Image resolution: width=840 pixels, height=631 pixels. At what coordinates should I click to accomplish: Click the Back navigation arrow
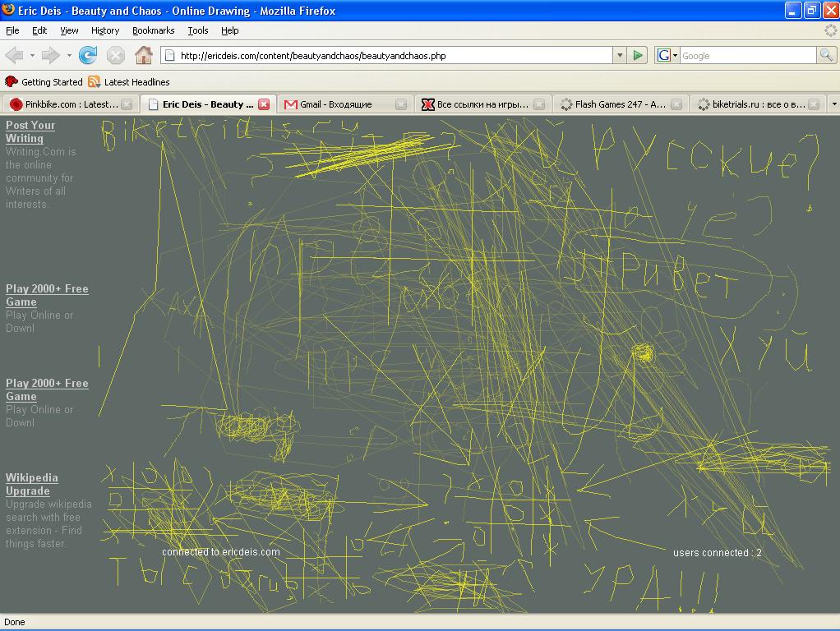coord(14,55)
